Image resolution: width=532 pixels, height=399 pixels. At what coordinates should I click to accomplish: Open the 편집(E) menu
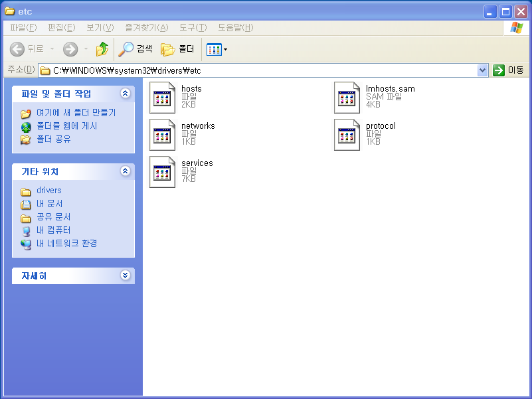pyautogui.click(x=61, y=27)
